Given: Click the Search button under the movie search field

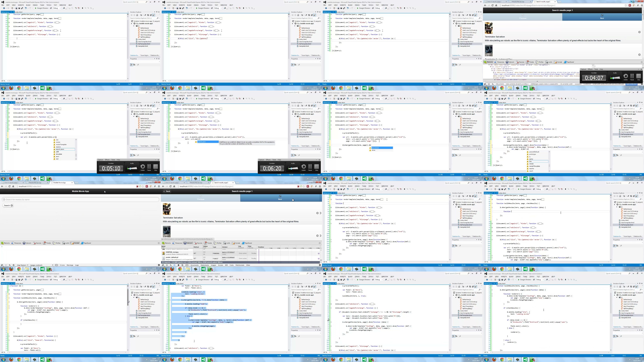Looking at the screenshot, I should (8, 205).
